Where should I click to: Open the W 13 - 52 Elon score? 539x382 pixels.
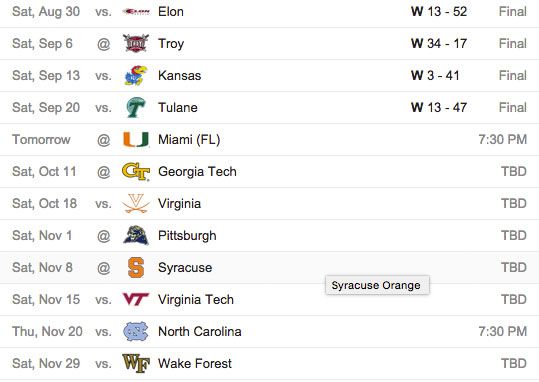click(x=439, y=12)
